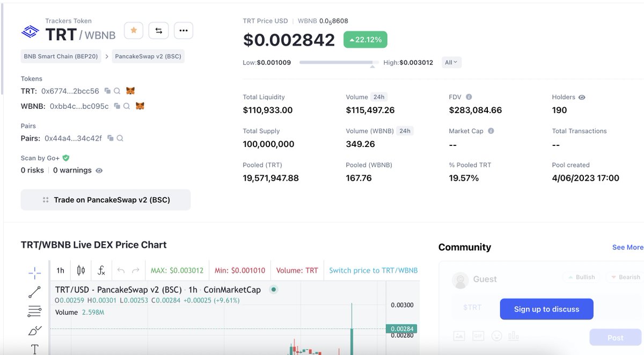Attach an image in the community post
The height and width of the screenshot is (355, 644).
[x=459, y=336]
